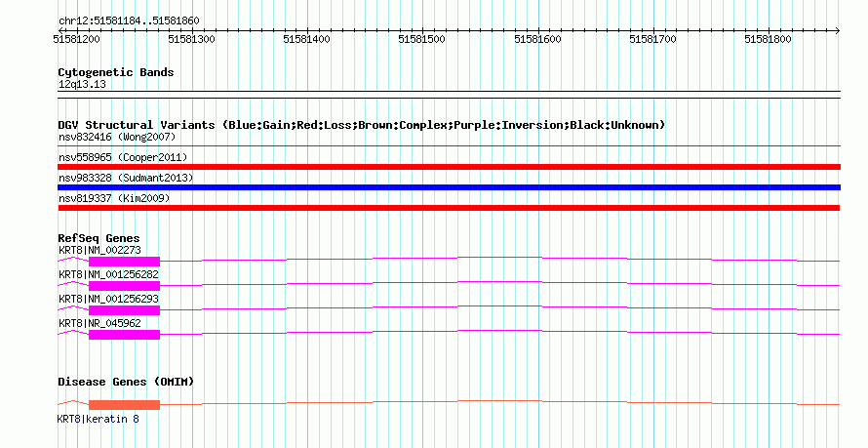Viewport: 868px width, 448px height.
Task: Click the right arrow of the ruler
Action: point(838,30)
